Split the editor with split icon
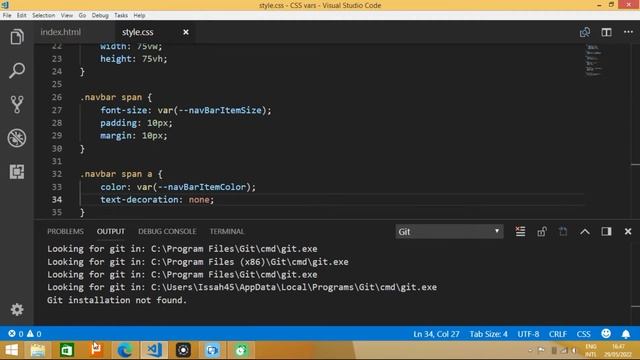The image size is (640, 360). coord(607,32)
